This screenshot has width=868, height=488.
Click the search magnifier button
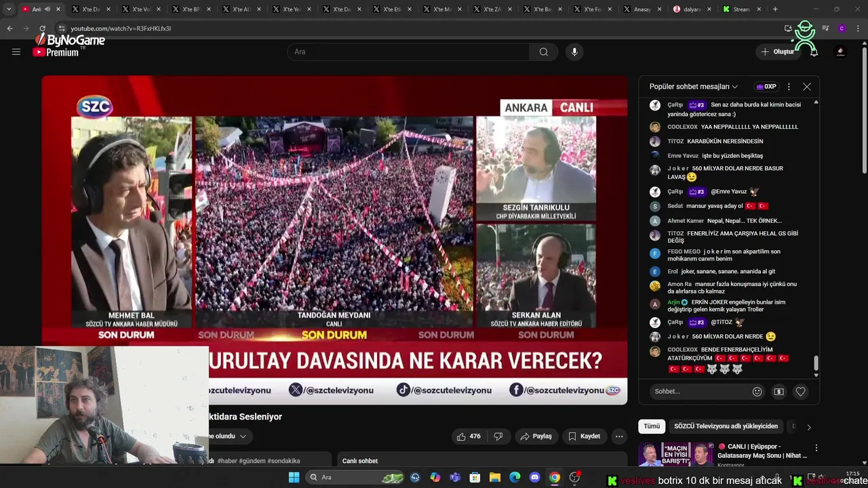point(543,52)
